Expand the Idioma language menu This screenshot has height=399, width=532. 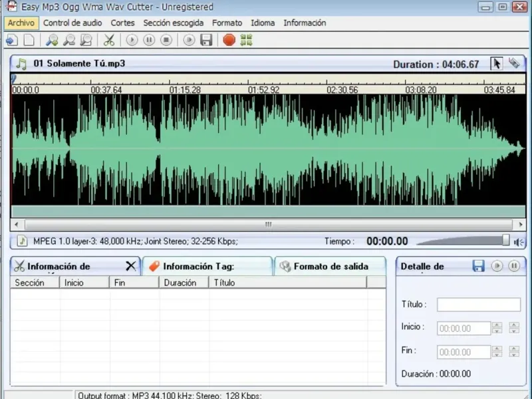[x=263, y=23]
